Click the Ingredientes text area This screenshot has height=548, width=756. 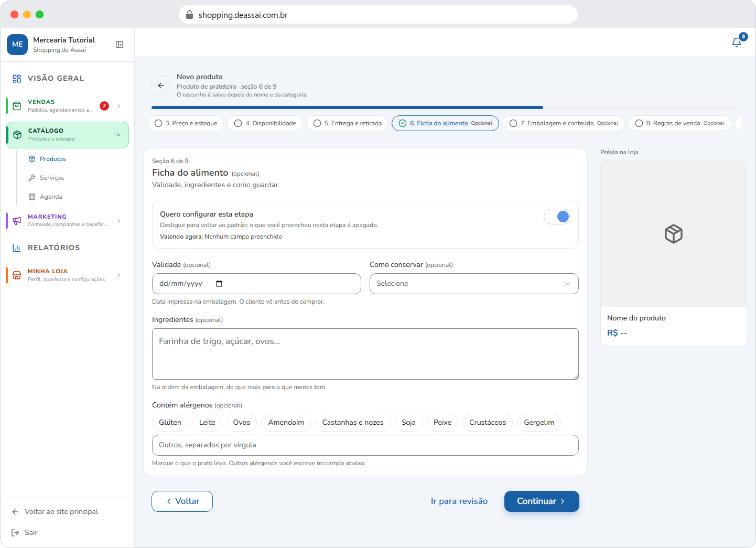tap(365, 354)
